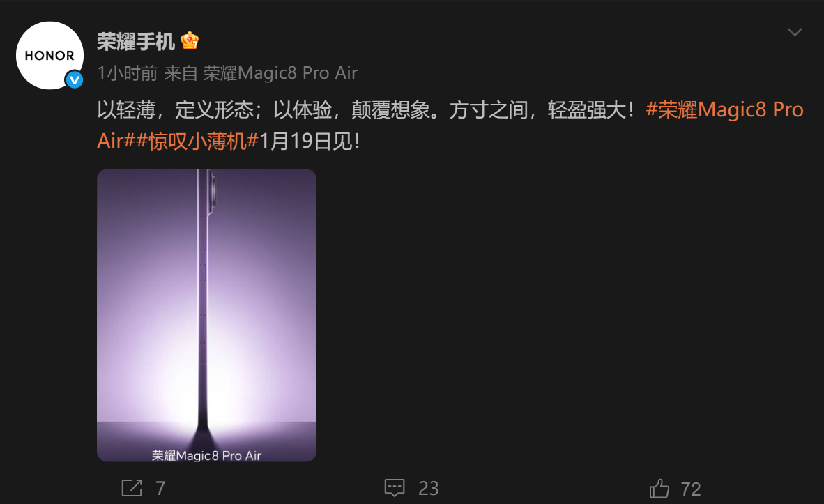824x504 pixels.
Task: Open the HONOR profile avatar
Action: [x=49, y=55]
